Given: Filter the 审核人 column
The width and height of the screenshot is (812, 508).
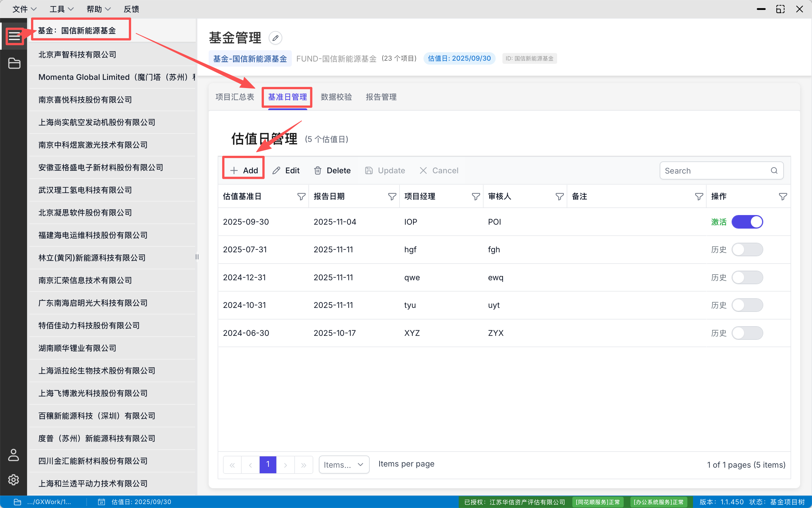Looking at the screenshot, I should (559, 196).
